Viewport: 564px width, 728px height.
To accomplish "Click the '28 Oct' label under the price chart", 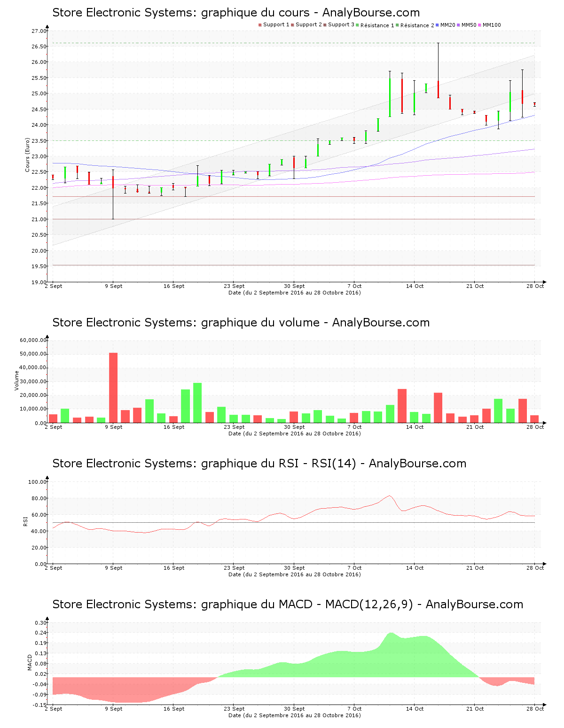I will 535,286.
